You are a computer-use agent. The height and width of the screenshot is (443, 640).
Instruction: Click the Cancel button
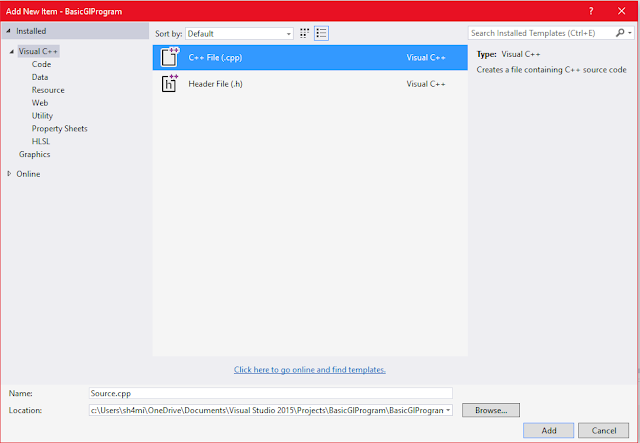(604, 430)
